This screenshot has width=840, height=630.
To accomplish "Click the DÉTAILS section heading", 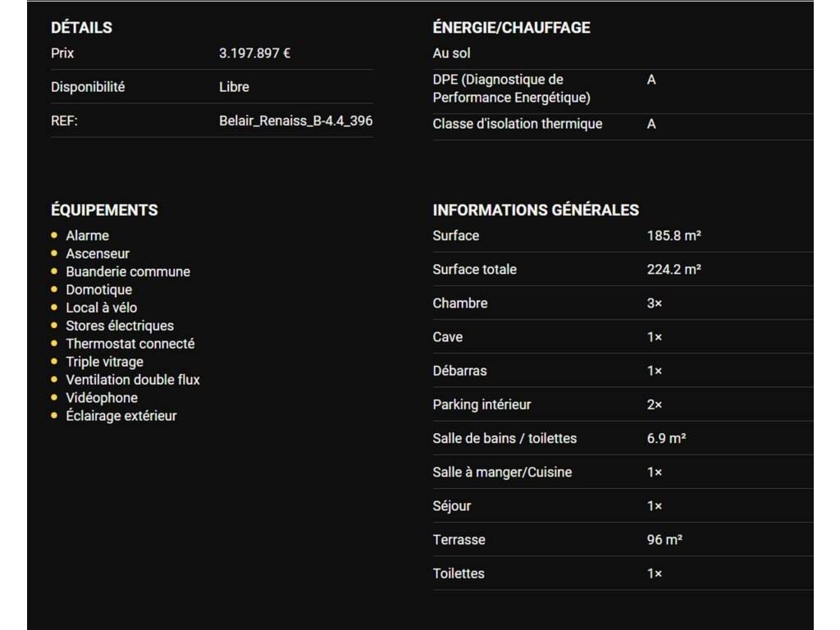I will 81,27.
